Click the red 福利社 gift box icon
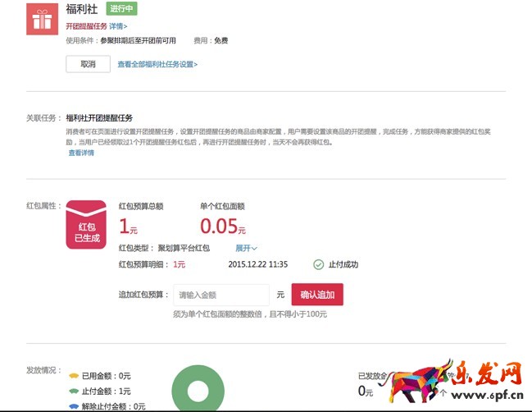Screen dimensions: 532x412 tap(43, 19)
